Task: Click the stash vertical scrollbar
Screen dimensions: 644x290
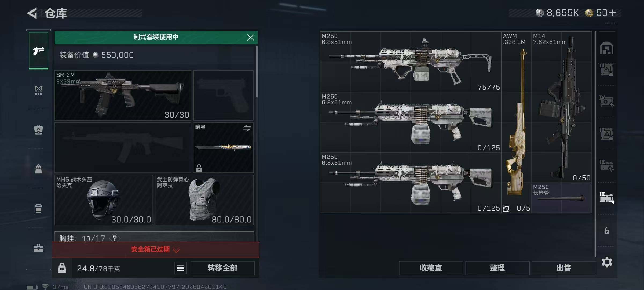Action: [595, 144]
